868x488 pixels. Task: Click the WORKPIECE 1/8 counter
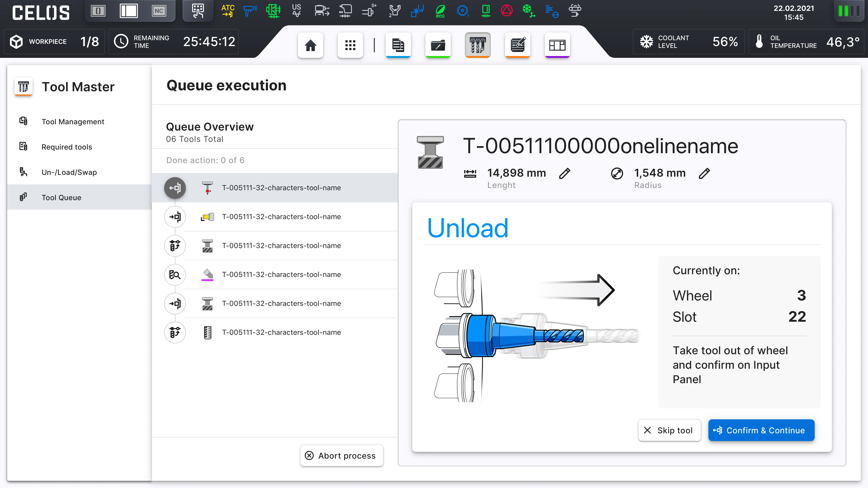pyautogui.click(x=54, y=42)
